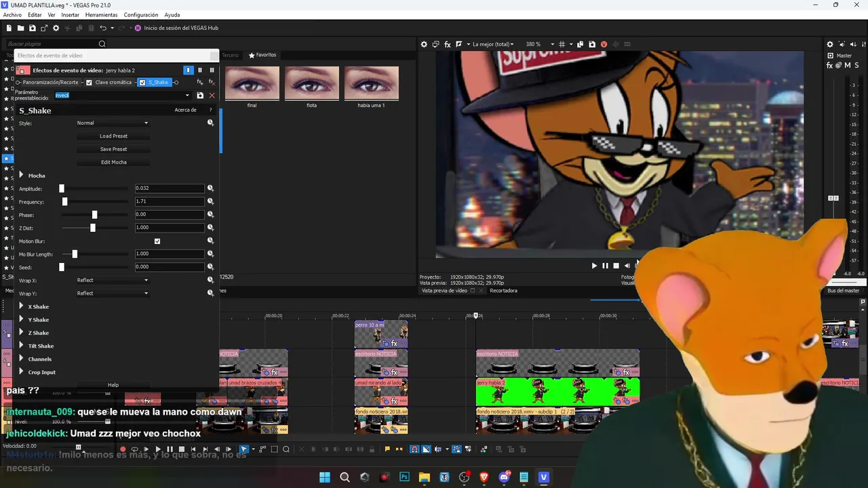The image size is (868, 488).
Task: Expand the Mocha section
Action: (21, 176)
